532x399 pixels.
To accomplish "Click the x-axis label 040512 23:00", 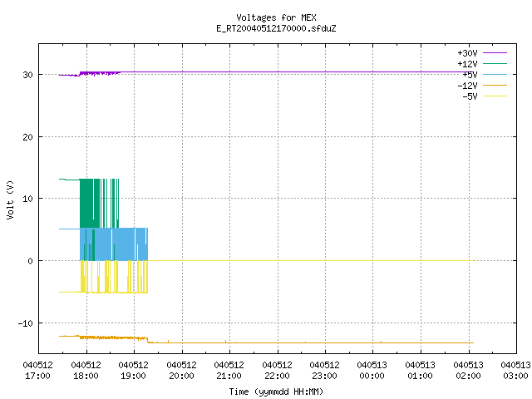I will click(325, 370).
